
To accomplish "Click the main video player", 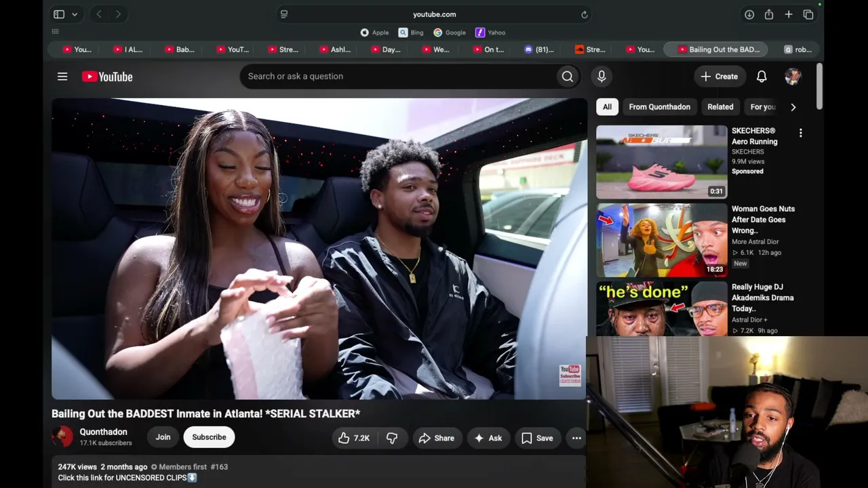I will (319, 249).
